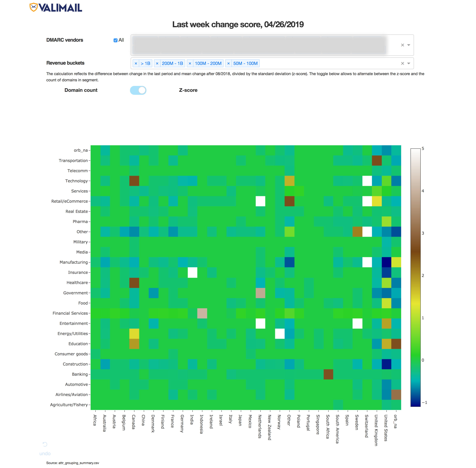Click the dark blue Manufacturing–United States cell
Screen dimensions: 476x468
tap(386, 262)
